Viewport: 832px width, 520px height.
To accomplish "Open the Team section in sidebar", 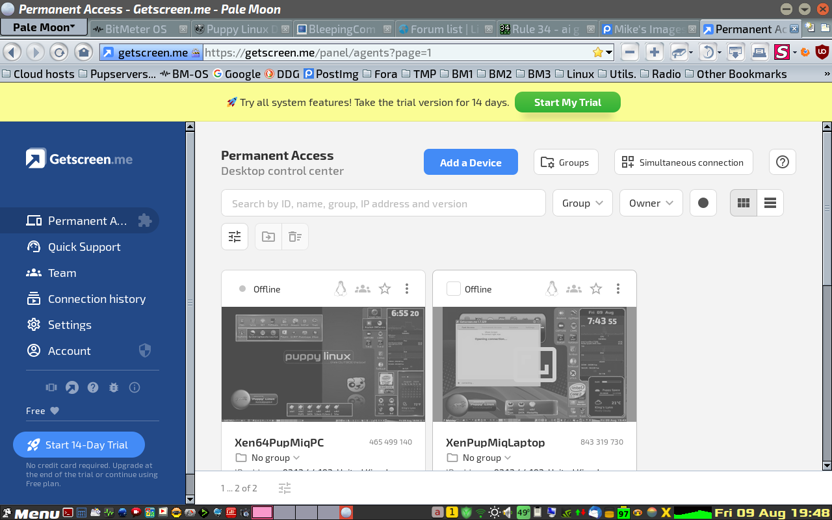I will point(51,273).
